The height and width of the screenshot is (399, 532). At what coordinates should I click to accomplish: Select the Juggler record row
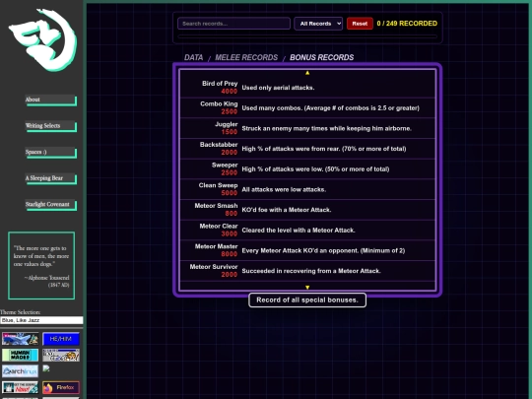307,128
